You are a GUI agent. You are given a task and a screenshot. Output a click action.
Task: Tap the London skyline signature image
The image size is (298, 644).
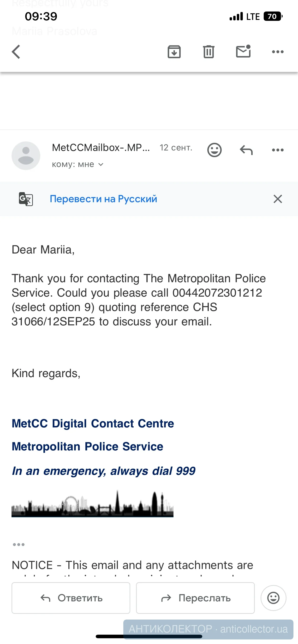point(92,504)
